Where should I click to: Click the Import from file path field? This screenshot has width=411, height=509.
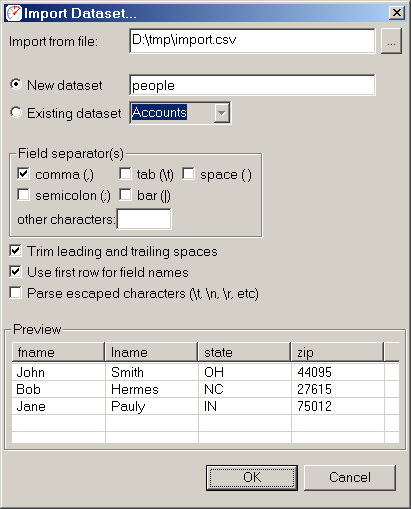click(x=252, y=41)
